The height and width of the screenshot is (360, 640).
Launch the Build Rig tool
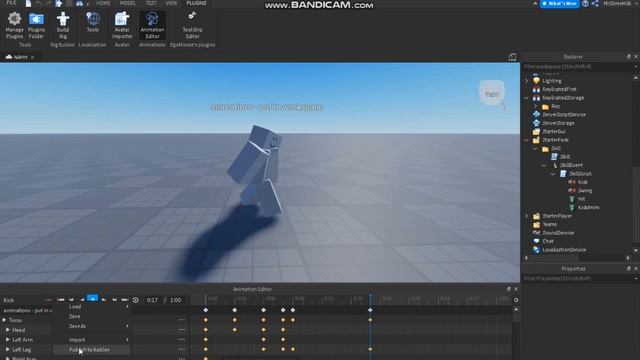click(63, 25)
